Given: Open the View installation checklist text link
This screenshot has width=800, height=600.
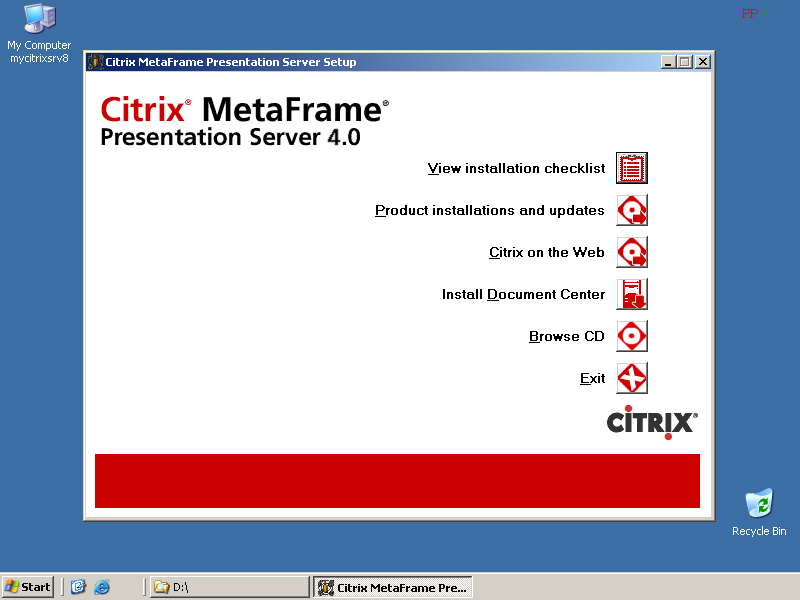Looking at the screenshot, I should coord(516,169).
